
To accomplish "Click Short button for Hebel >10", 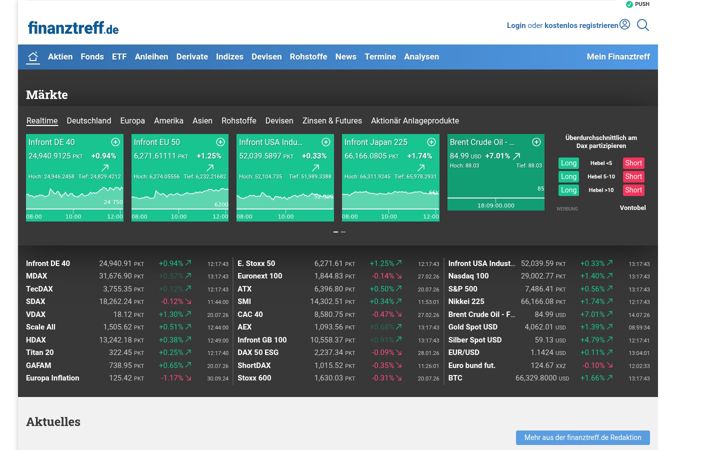I will tap(633, 190).
